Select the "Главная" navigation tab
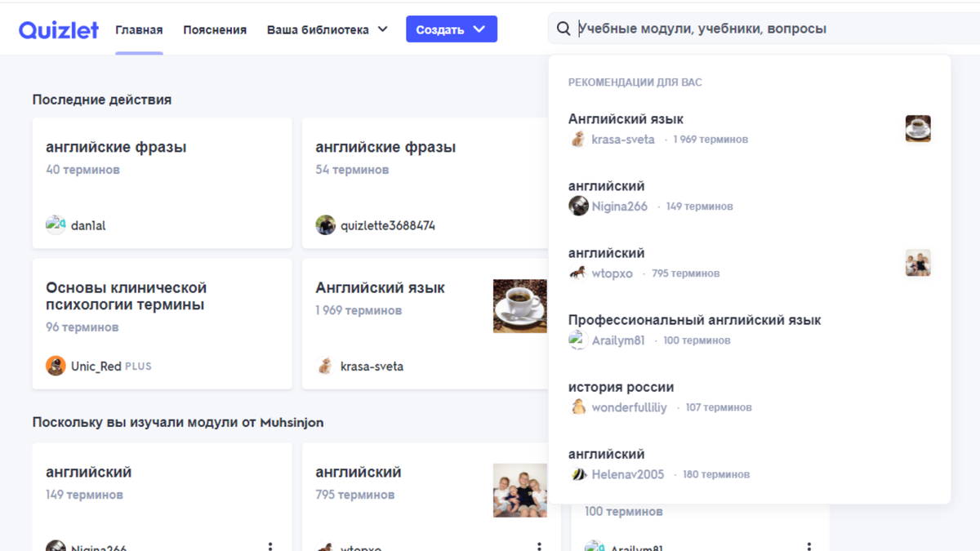 pos(139,29)
